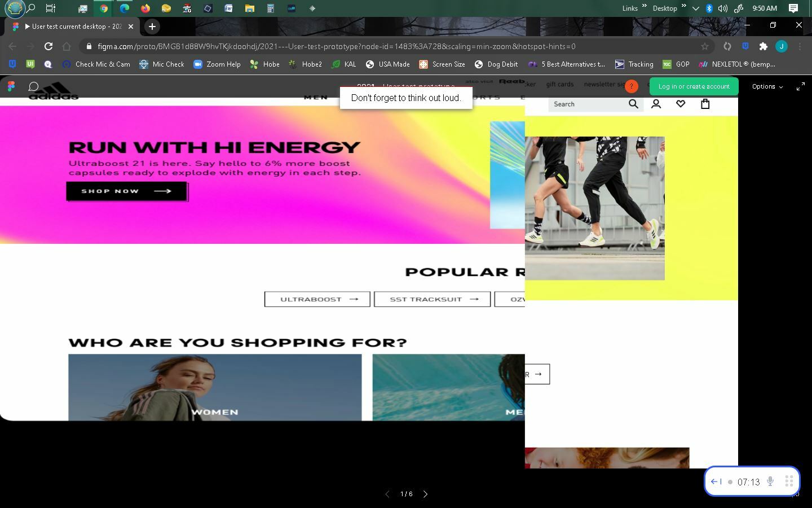Image resolution: width=812 pixels, height=508 pixels.
Task: Open the account profile icon on adidas page
Action: 656,104
